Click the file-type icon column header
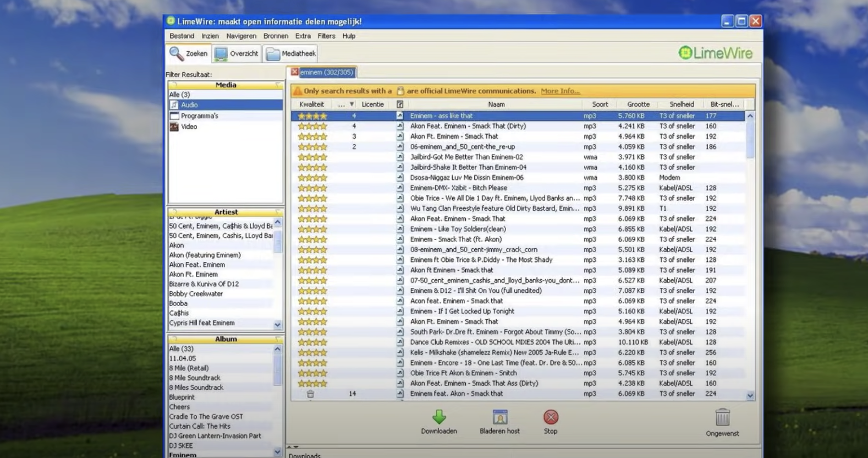Viewport: 868px width, 458px height. pyautogui.click(x=400, y=104)
